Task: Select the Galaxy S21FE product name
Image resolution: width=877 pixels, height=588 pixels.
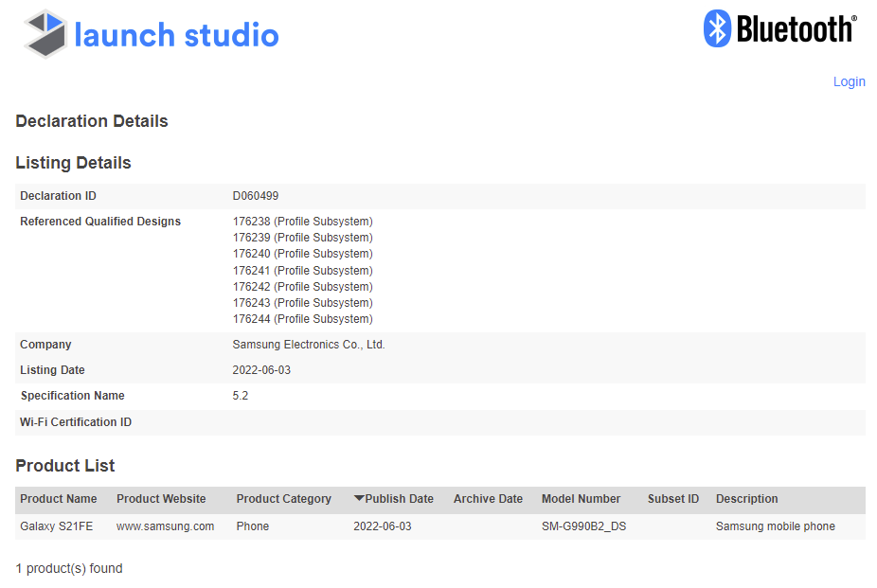Action: [57, 526]
